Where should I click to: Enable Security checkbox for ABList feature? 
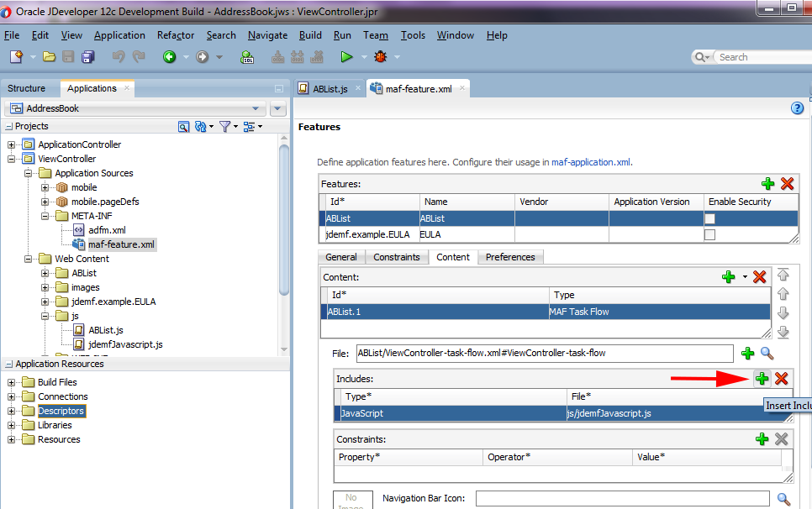click(709, 218)
